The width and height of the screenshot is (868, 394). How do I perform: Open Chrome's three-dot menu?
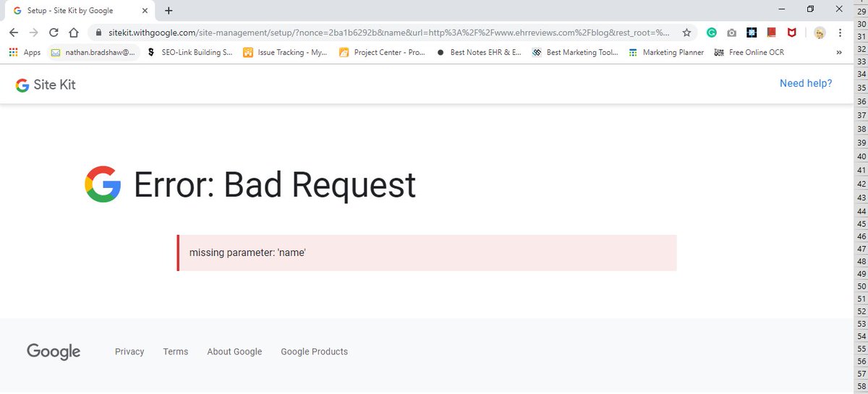(840, 33)
